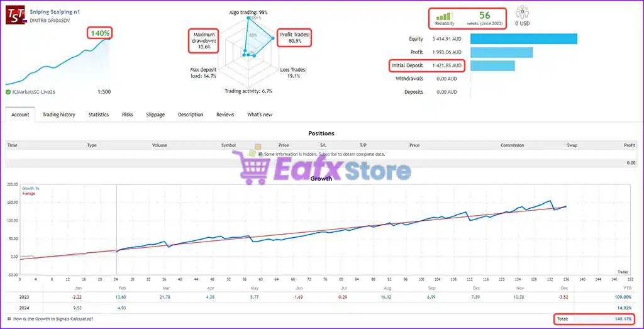Click the ICMarketsSC-Live26 server name

[33, 92]
